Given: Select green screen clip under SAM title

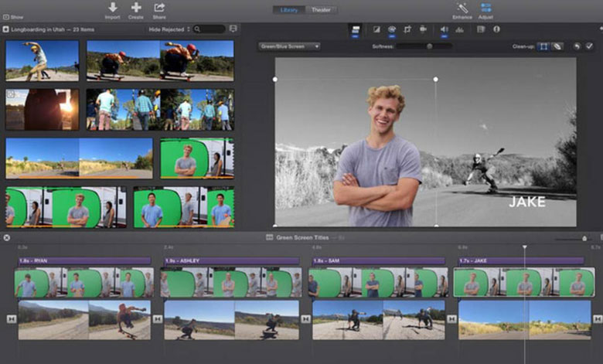Looking at the screenshot, I should (378, 283).
